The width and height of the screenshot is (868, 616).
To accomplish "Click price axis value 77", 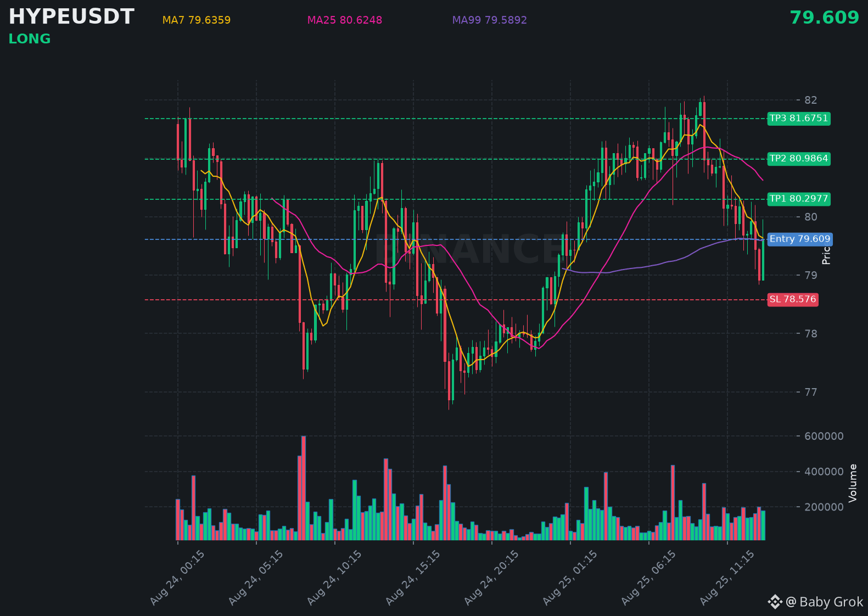I will 811,392.
